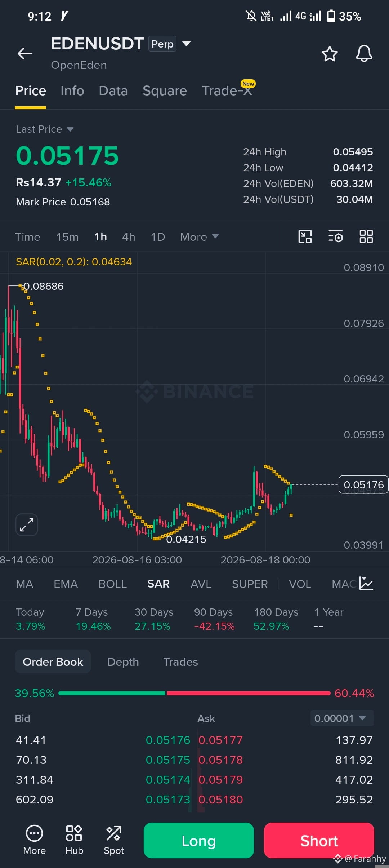The width and height of the screenshot is (389, 868).
Task: Select bid price 0.05176
Action: point(168,740)
